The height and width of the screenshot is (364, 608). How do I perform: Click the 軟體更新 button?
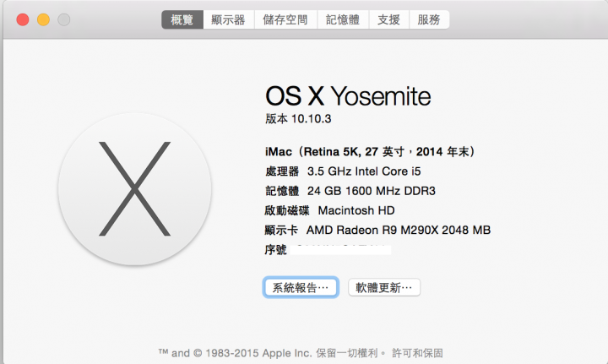point(384,287)
